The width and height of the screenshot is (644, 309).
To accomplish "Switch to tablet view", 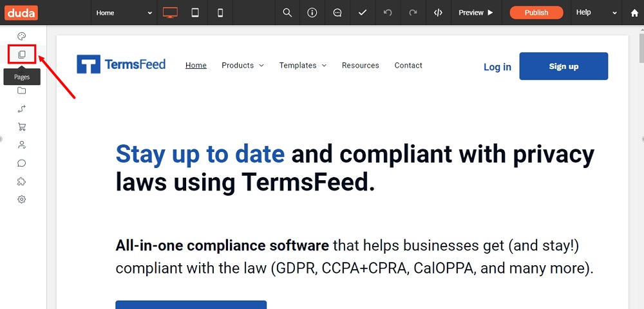I will pyautogui.click(x=195, y=13).
